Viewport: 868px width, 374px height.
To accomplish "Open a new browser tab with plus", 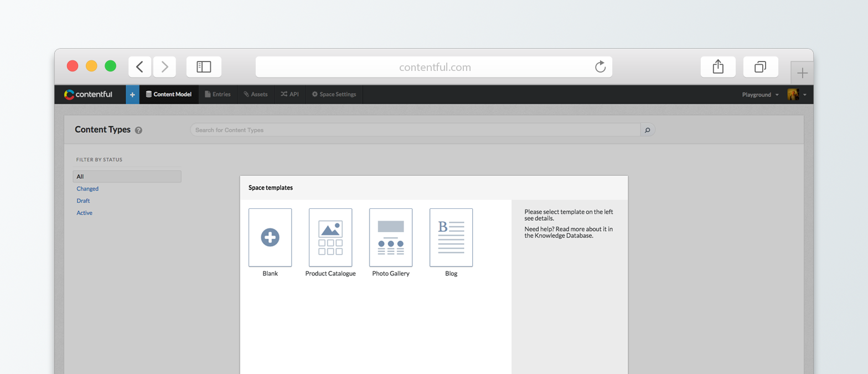I will pos(802,73).
